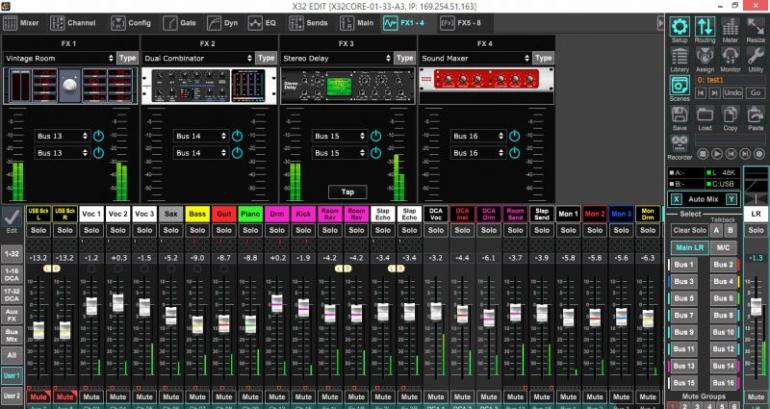
Task: Click the LR main fader handle
Action: point(756,307)
